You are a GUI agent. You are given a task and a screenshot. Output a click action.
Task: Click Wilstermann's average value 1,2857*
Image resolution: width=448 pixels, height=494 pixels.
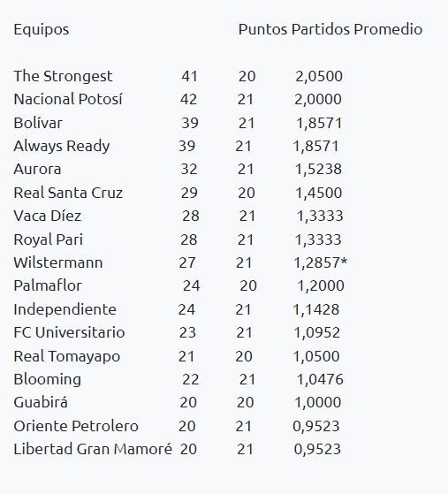[321, 262]
